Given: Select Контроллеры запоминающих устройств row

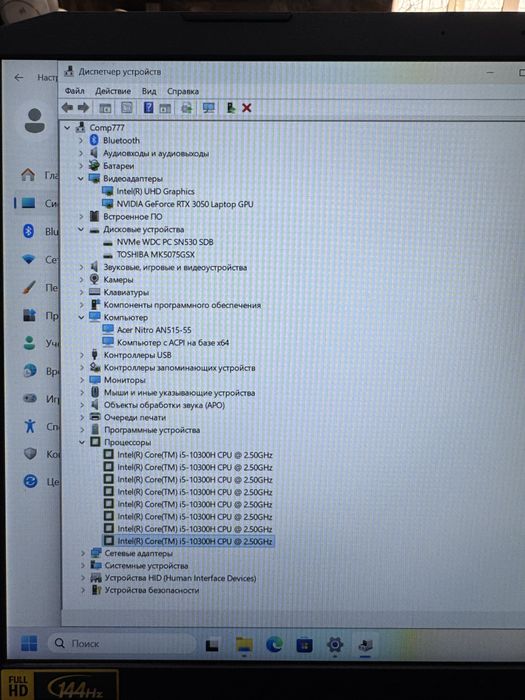Looking at the screenshot, I should pos(179,368).
